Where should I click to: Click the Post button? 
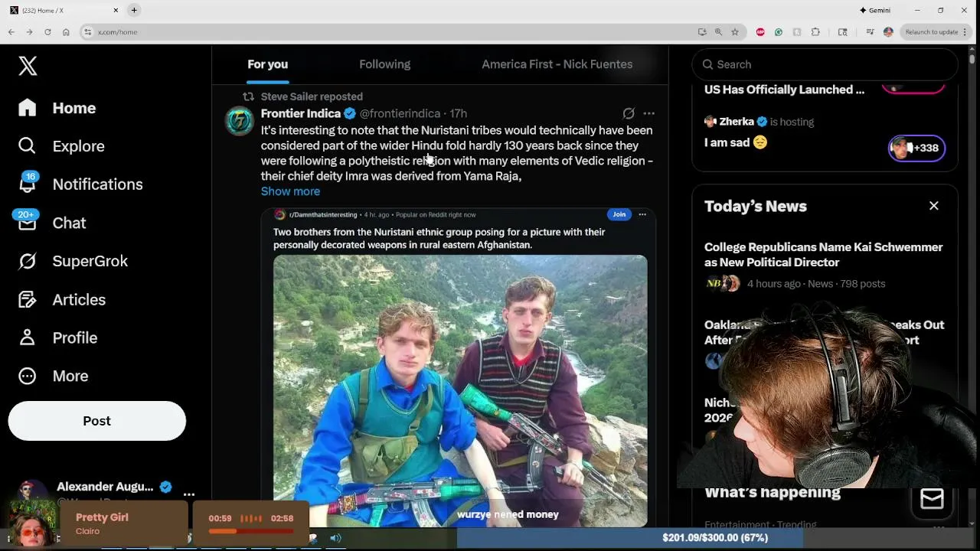click(97, 421)
